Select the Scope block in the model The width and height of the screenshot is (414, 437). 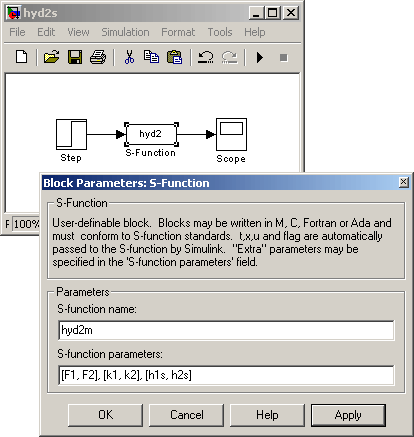point(231,135)
